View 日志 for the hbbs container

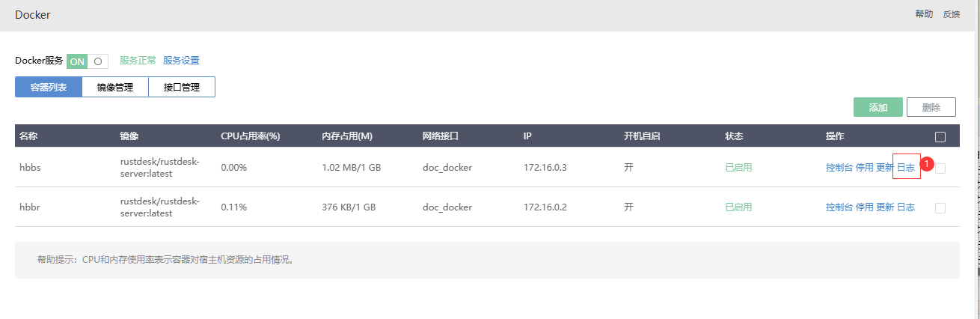click(x=906, y=168)
